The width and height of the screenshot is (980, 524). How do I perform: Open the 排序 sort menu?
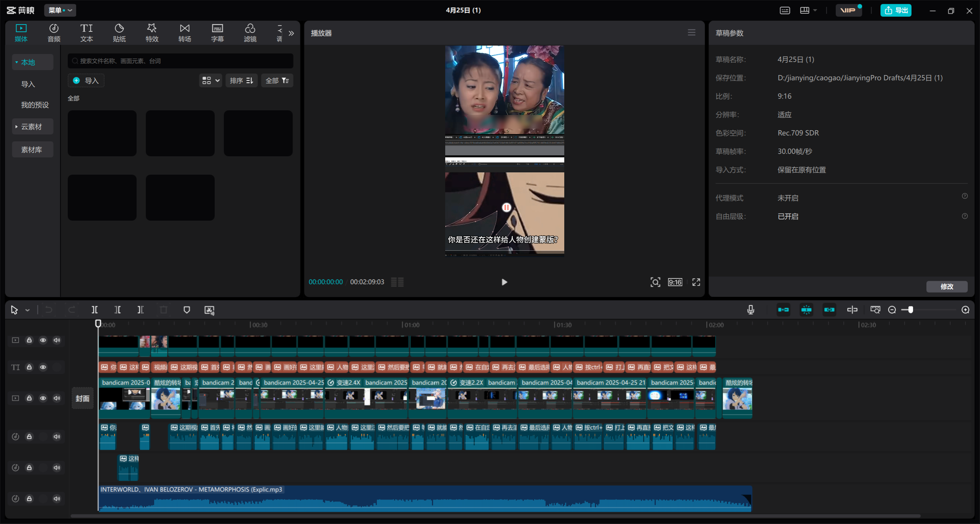coord(242,80)
